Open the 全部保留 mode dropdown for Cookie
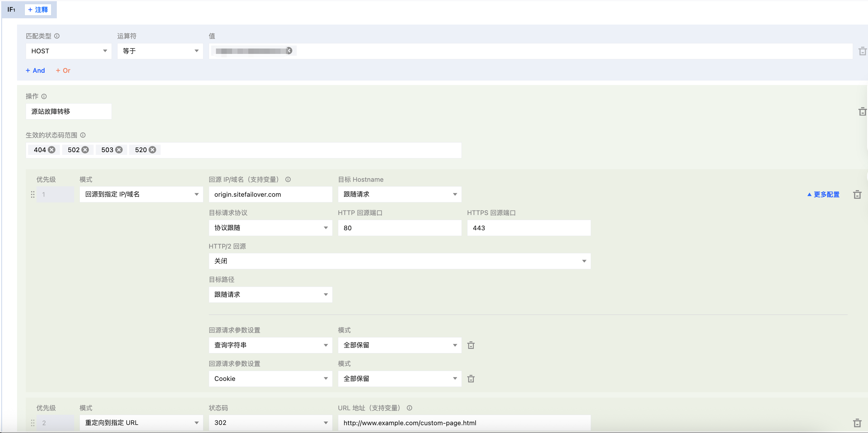Screen dimensions: 868x433 coord(400,379)
